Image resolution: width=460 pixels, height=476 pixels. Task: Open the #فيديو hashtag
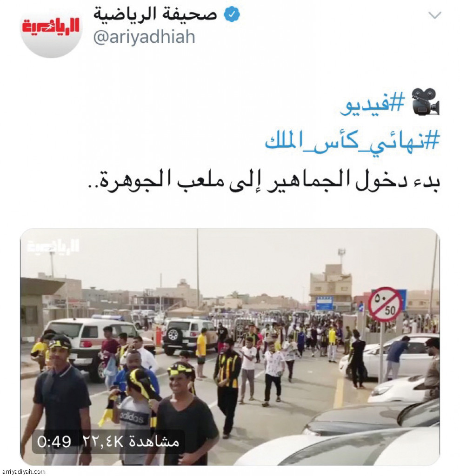pos(373,102)
